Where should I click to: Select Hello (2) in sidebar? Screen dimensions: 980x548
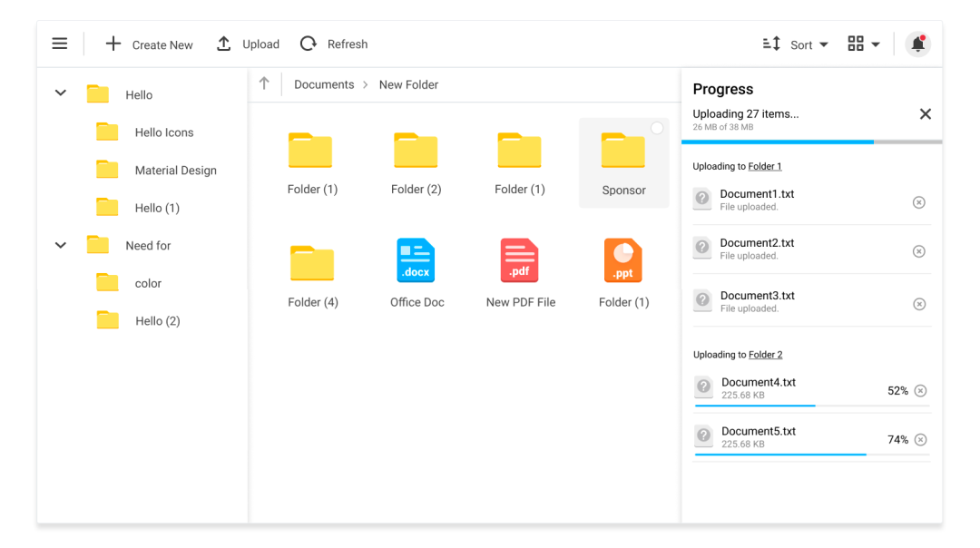[x=158, y=320]
